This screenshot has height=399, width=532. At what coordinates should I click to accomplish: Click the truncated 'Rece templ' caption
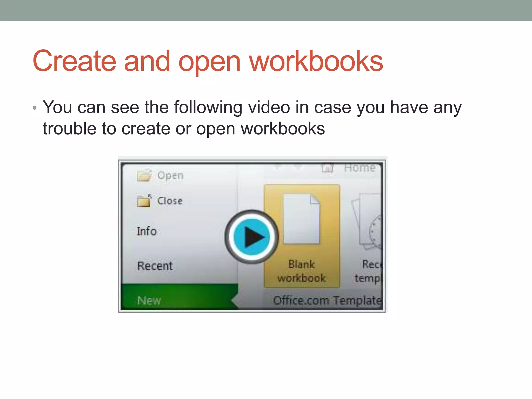(369, 271)
